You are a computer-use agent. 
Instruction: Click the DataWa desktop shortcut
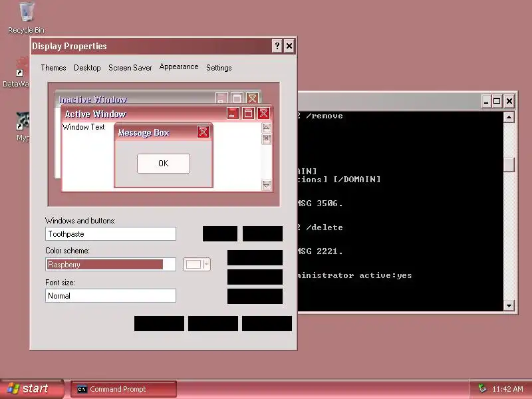[17, 72]
